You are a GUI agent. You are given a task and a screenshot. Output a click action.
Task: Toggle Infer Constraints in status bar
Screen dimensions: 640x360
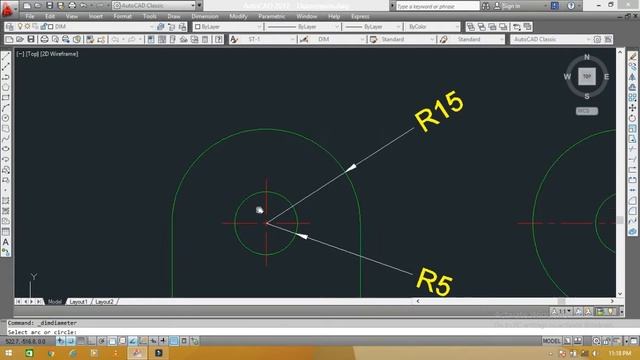[60, 341]
